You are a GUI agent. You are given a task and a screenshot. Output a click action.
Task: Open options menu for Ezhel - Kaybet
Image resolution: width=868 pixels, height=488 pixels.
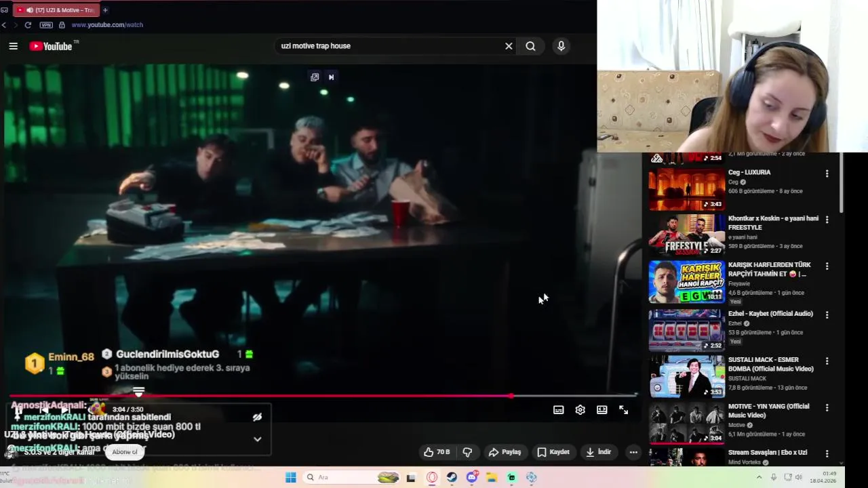(x=827, y=314)
